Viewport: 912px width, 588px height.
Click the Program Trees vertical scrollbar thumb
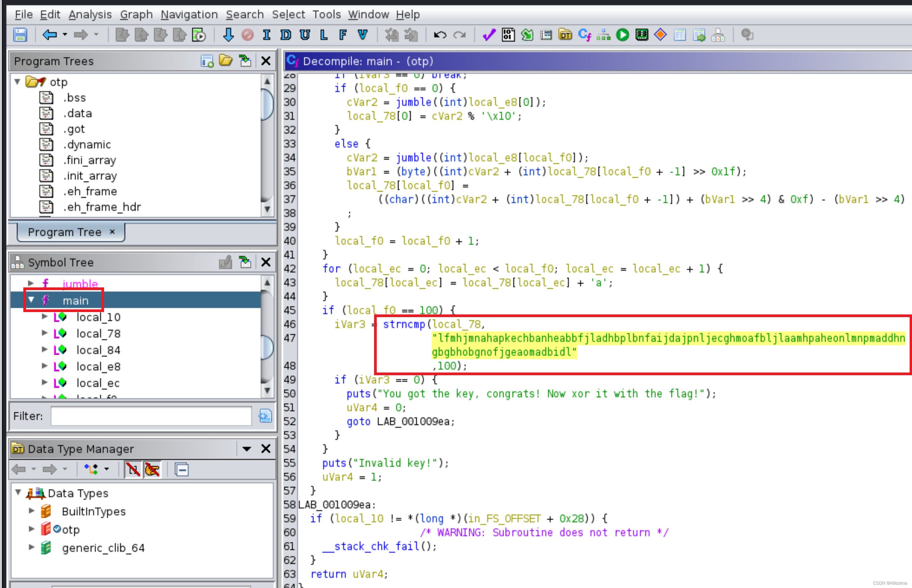pyautogui.click(x=267, y=104)
